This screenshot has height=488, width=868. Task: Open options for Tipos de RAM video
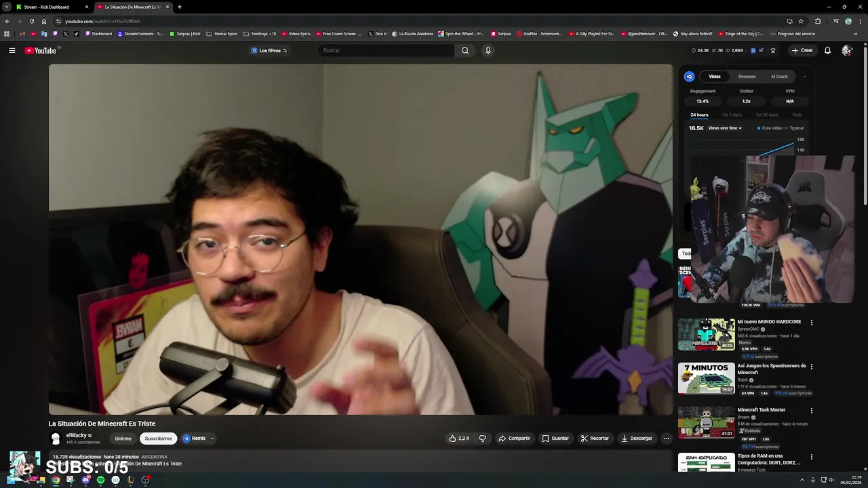coord(811,457)
